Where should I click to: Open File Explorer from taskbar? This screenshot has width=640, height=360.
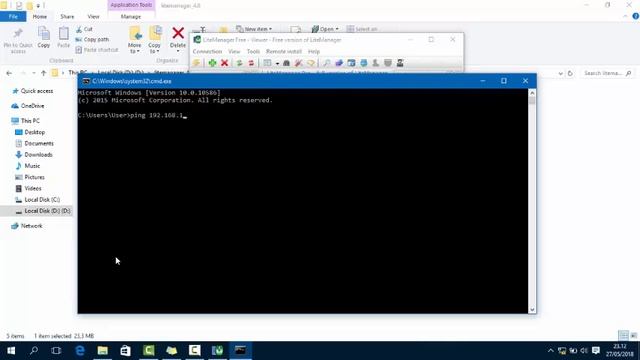coord(102,351)
